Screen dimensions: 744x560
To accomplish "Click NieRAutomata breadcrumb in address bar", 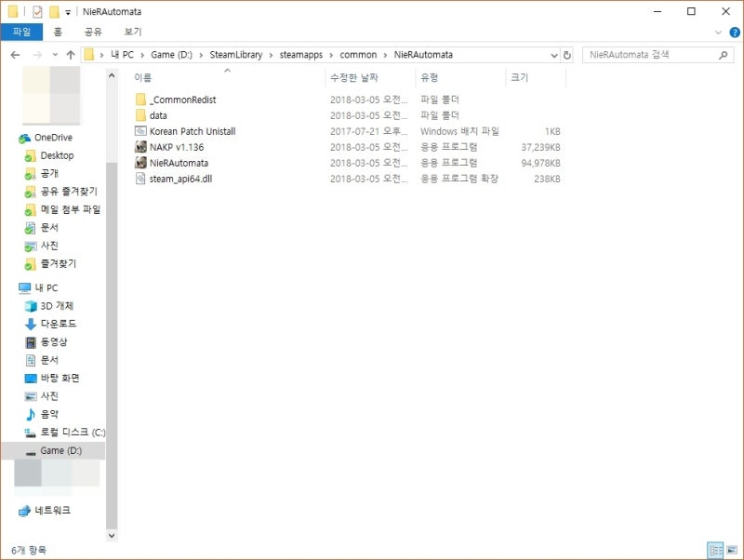I will point(423,55).
